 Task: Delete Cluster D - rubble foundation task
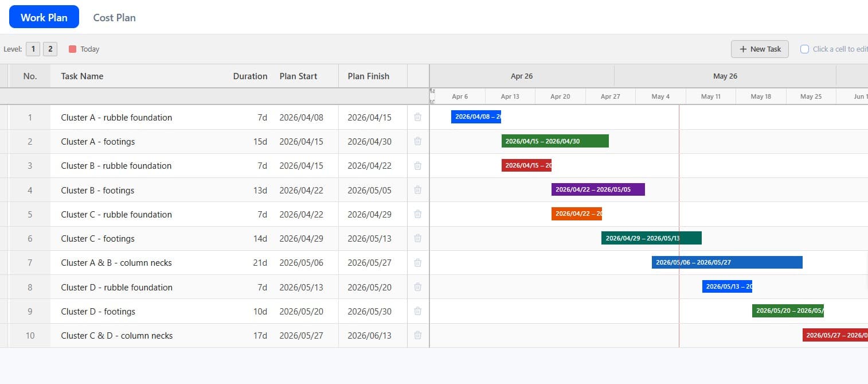417,287
